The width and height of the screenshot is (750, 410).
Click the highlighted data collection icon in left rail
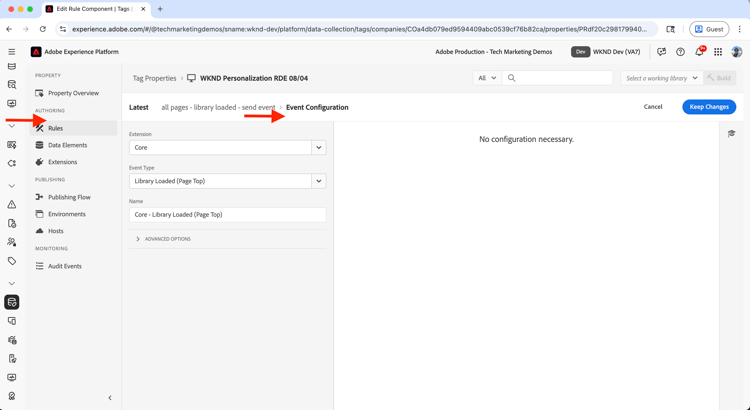click(x=12, y=302)
